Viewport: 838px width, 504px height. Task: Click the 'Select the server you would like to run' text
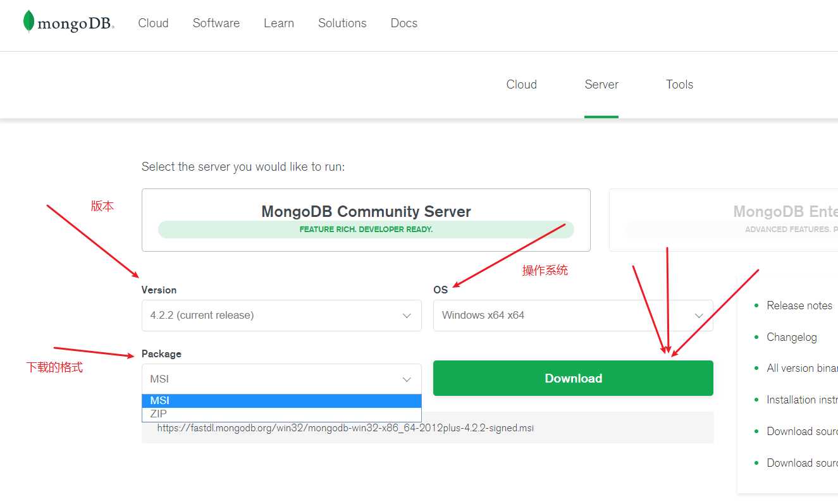click(x=243, y=167)
